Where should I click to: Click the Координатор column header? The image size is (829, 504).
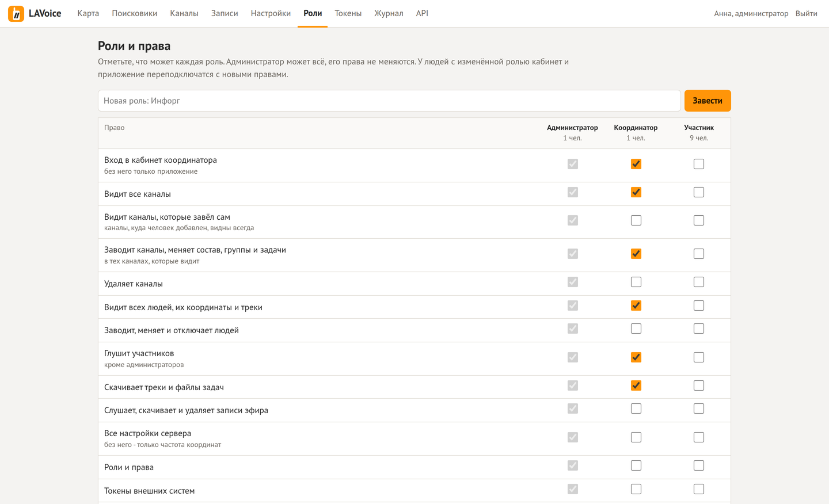636,128
